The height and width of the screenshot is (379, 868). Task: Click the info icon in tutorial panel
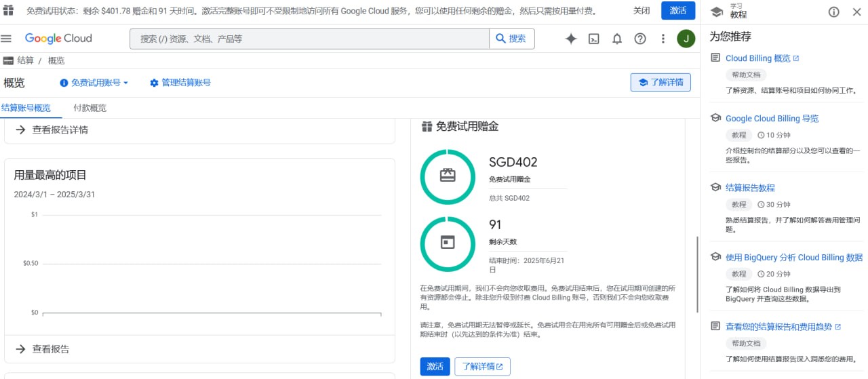click(x=834, y=12)
